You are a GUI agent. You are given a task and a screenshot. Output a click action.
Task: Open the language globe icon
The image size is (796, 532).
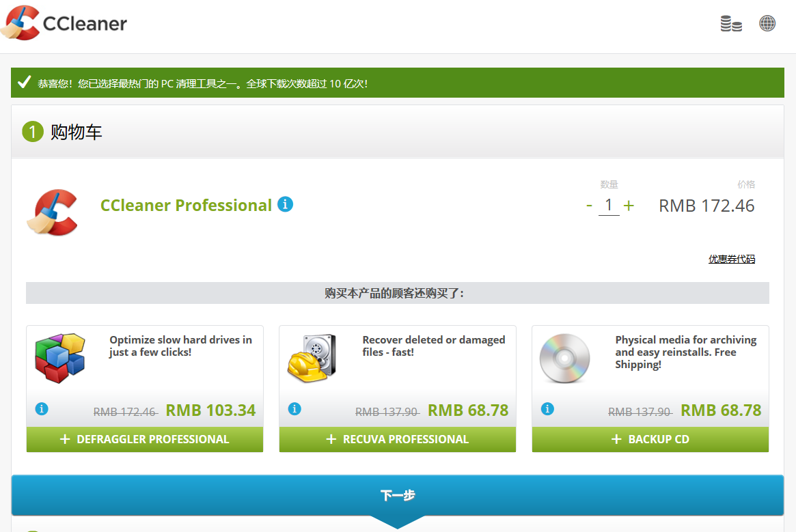pos(767,23)
